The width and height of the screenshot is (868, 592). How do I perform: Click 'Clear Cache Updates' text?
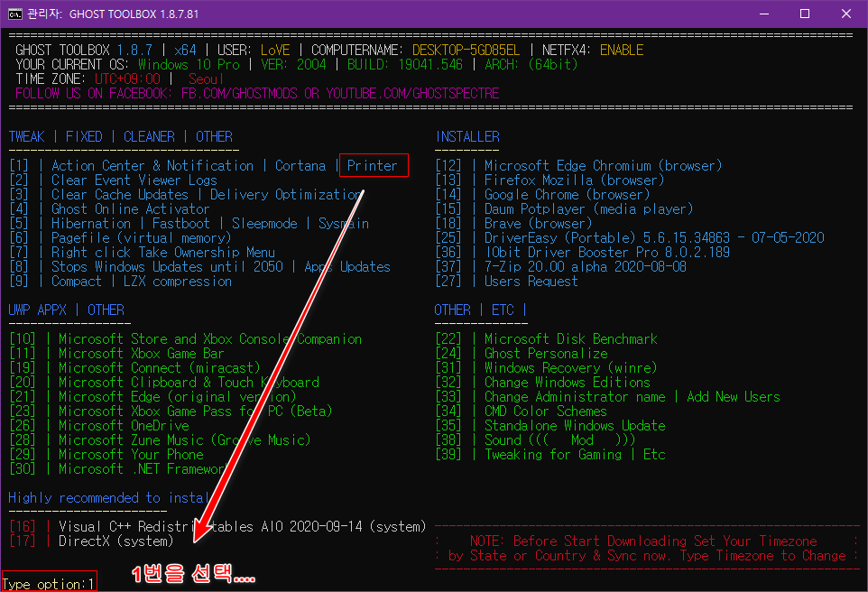[120, 194]
